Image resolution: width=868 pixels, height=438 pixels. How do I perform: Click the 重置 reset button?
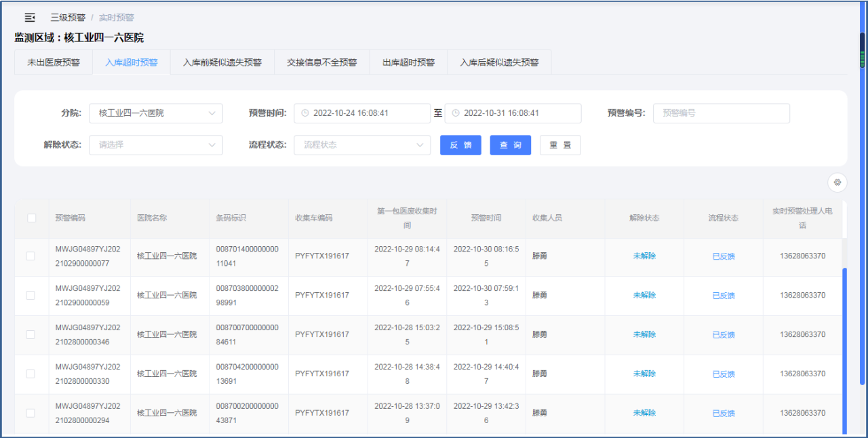pos(560,145)
